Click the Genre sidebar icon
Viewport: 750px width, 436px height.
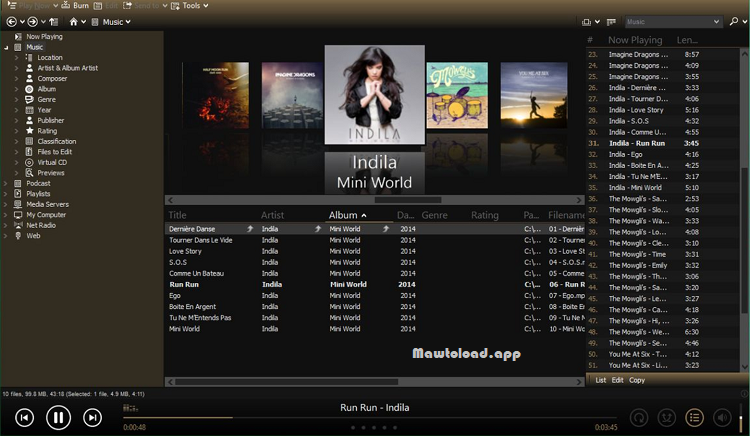(29, 99)
